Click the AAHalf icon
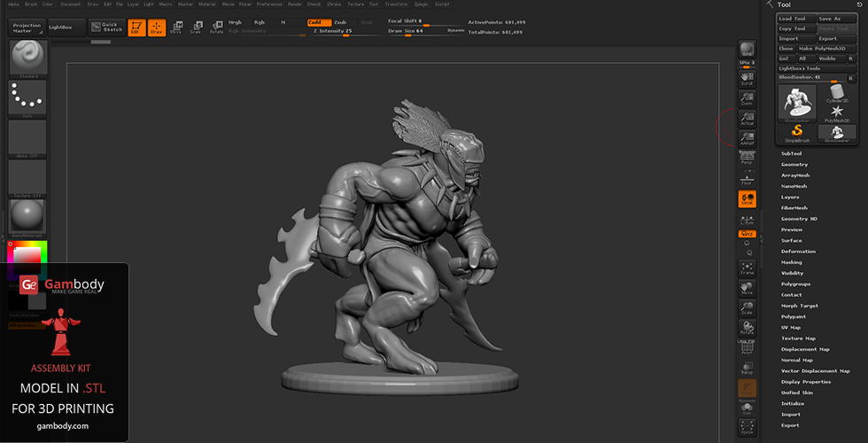This screenshot has width=868, height=443. [x=748, y=139]
